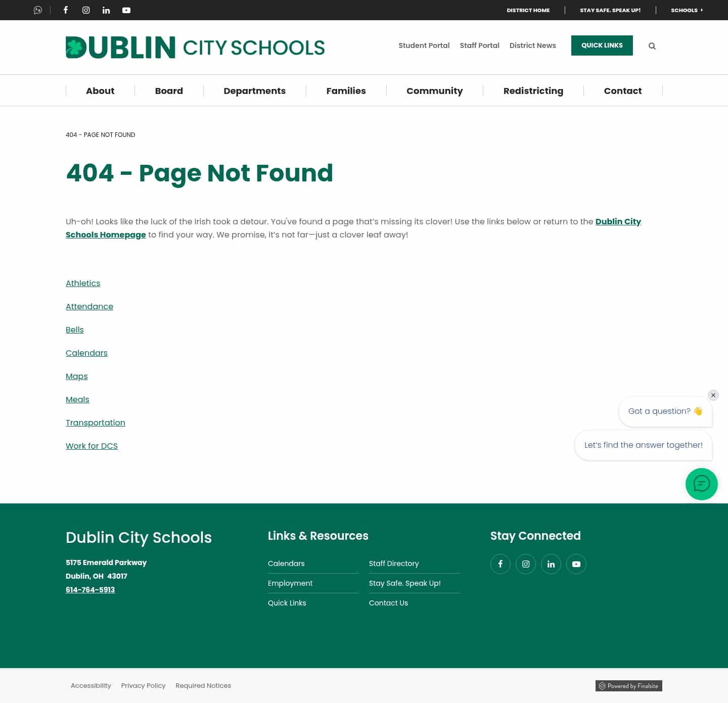Image resolution: width=728 pixels, height=703 pixels.
Task: Open YouTube in the footer Stay Connected
Action: point(576,564)
